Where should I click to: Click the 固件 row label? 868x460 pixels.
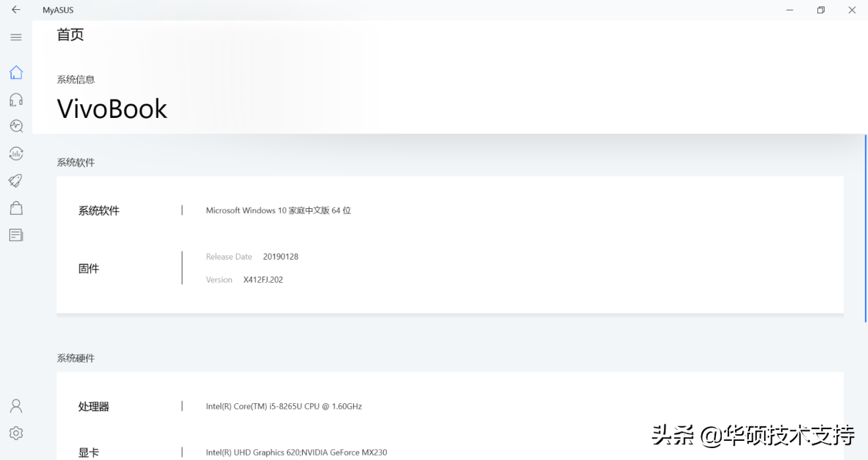coord(89,269)
